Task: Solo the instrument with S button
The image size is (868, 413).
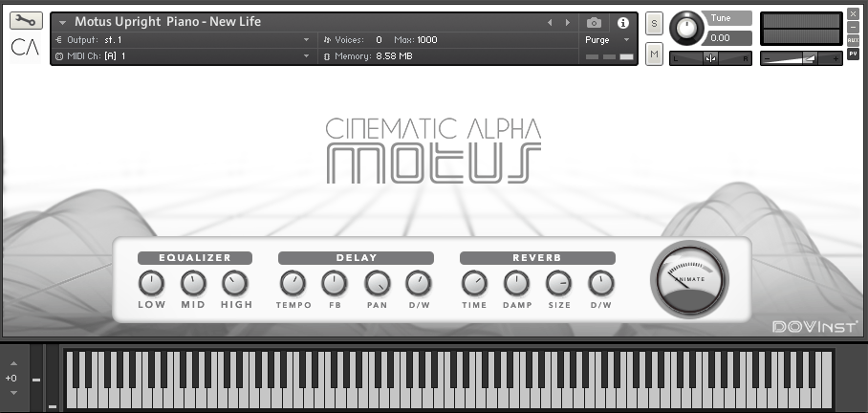Action: click(654, 24)
